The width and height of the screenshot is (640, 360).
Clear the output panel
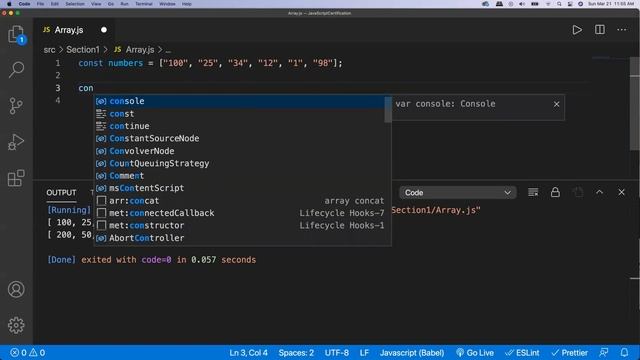tap(533, 192)
